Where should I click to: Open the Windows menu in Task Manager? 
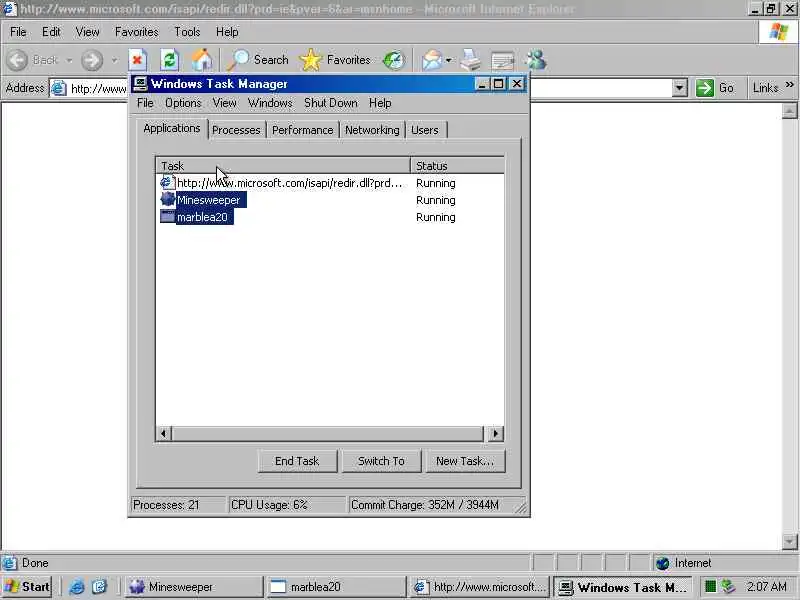(270, 103)
